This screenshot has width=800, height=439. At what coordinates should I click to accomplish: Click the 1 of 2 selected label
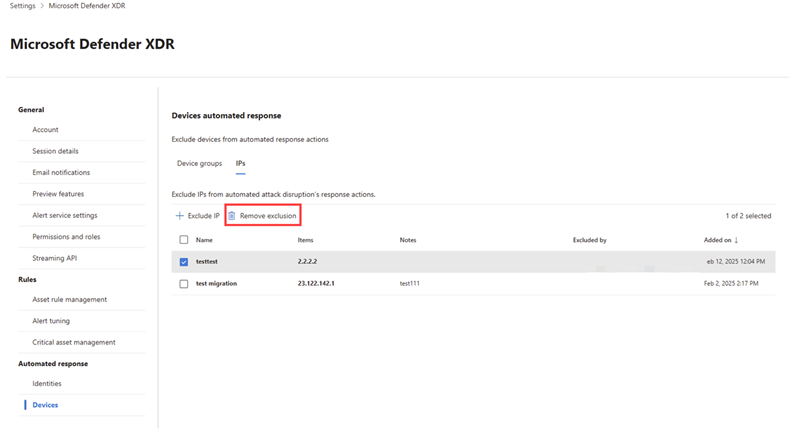tap(748, 216)
